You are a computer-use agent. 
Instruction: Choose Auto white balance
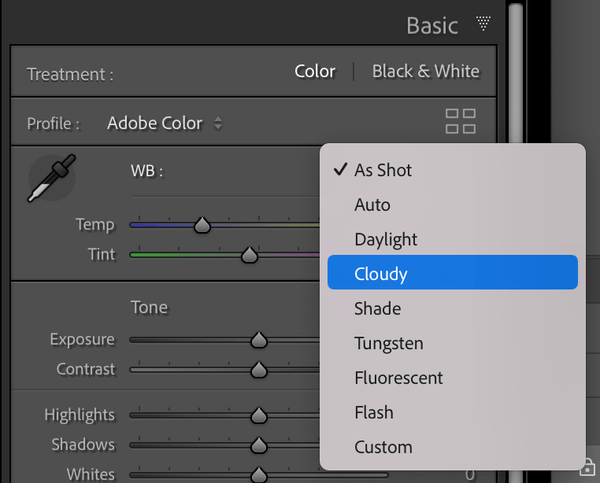pyautogui.click(x=453, y=205)
